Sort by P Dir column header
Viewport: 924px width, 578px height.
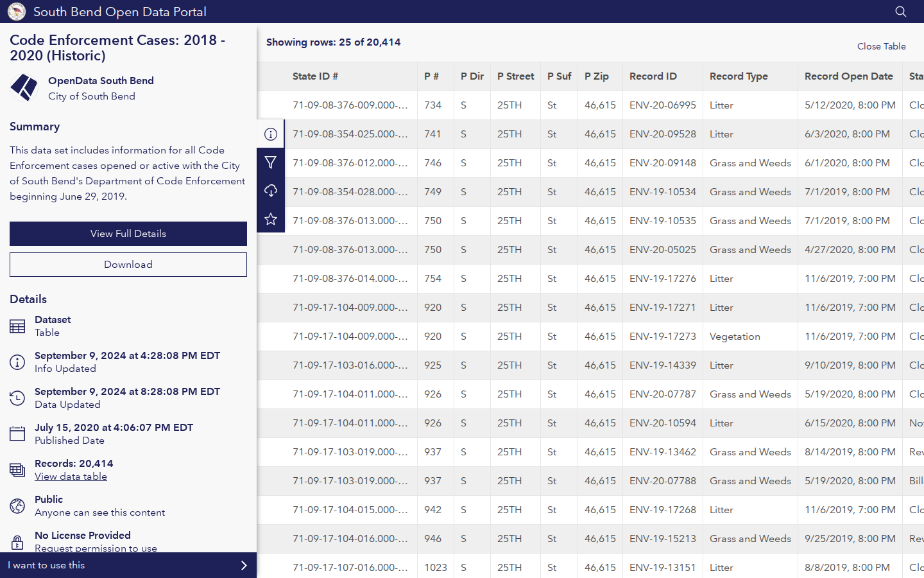[x=472, y=76]
